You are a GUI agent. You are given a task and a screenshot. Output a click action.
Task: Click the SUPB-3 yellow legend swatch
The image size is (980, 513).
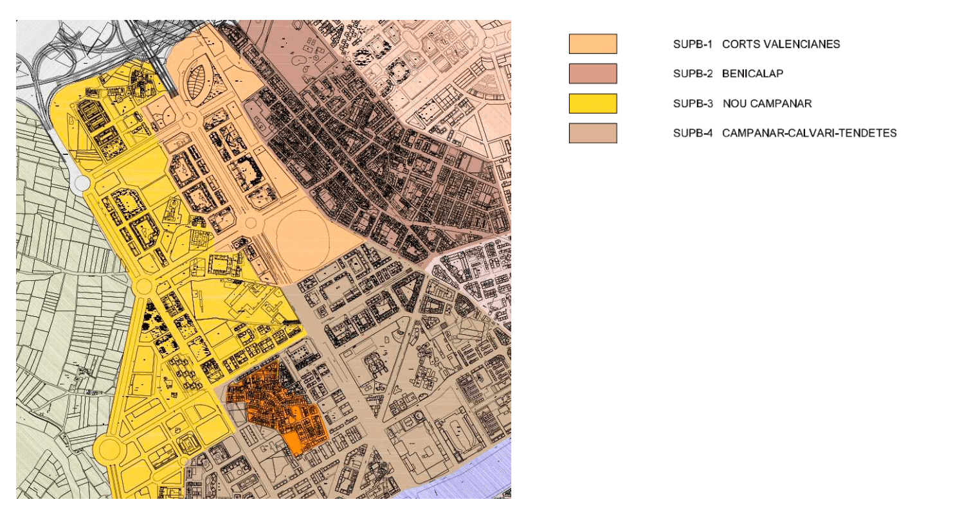click(592, 104)
